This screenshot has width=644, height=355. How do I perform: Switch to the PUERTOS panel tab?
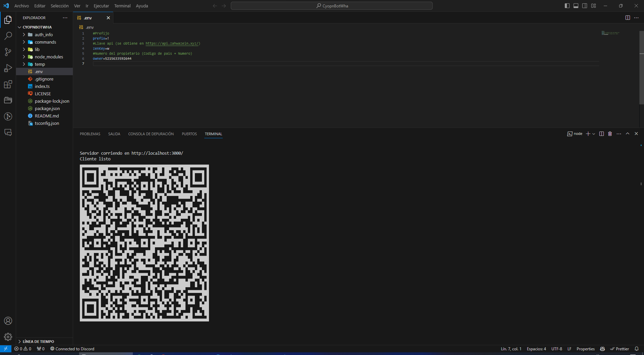coord(189,134)
